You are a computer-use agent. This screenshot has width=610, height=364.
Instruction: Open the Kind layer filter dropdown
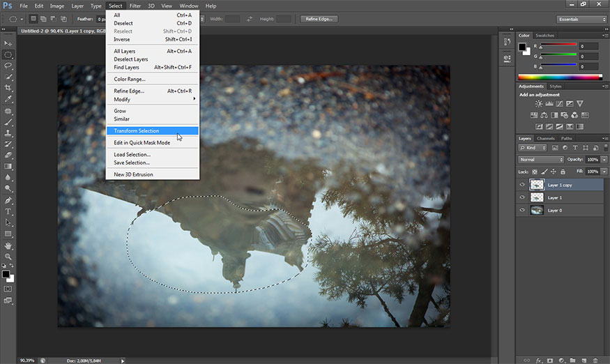[x=533, y=148]
